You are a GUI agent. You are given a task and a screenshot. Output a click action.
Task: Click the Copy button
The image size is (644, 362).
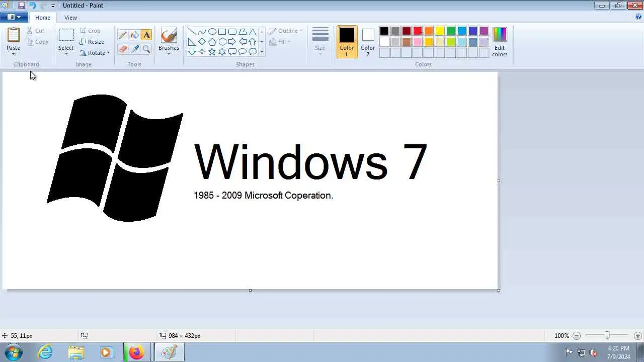(x=38, y=42)
